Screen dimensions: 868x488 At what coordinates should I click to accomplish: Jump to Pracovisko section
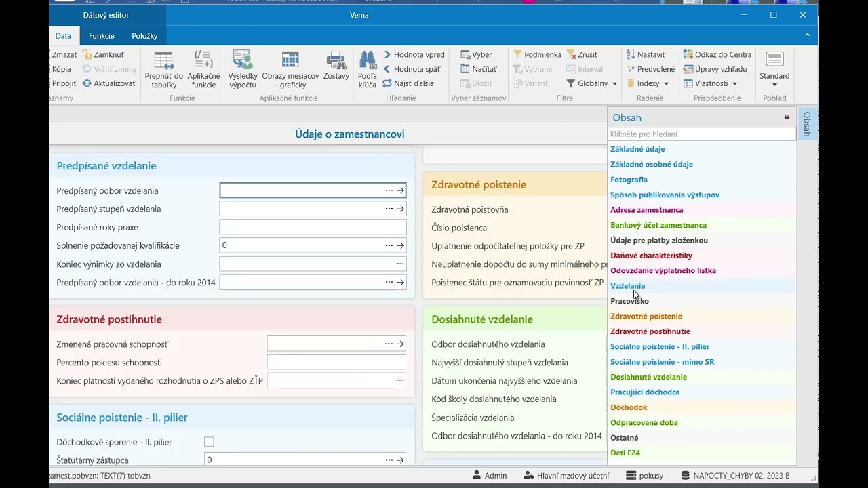pyautogui.click(x=629, y=301)
